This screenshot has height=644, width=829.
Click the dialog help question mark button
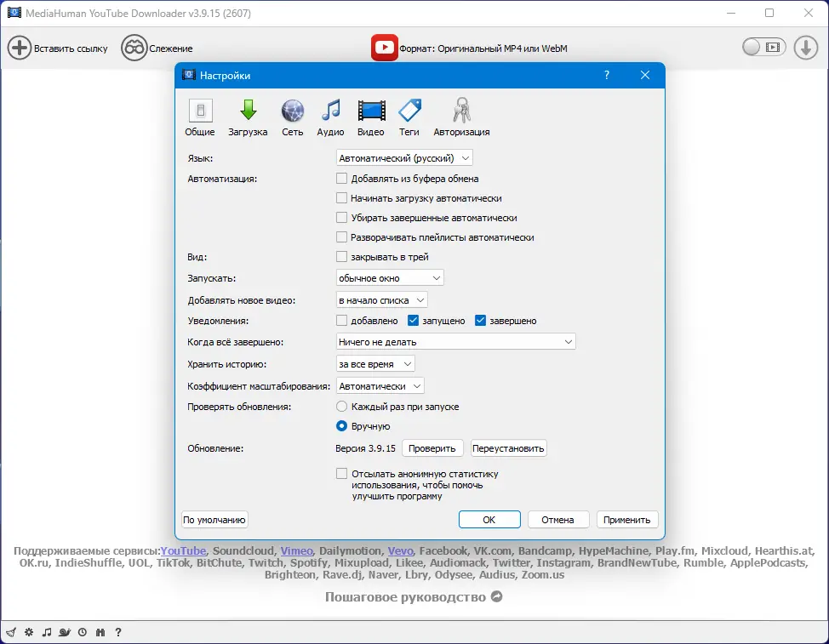tap(607, 75)
